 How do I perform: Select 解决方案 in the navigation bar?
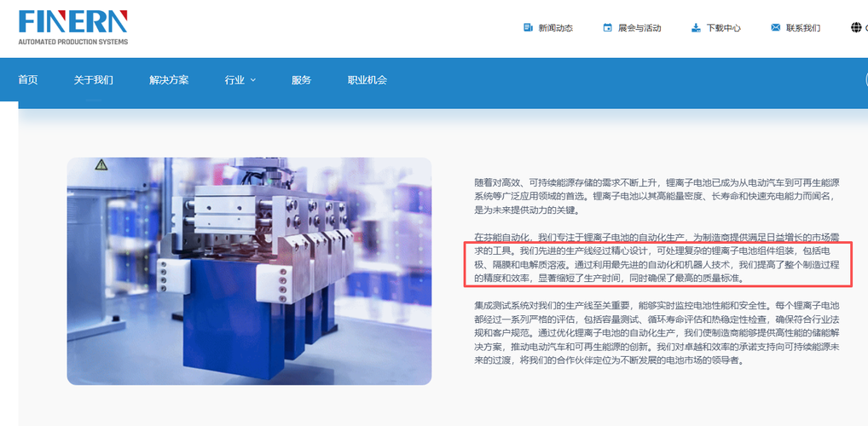click(x=169, y=80)
